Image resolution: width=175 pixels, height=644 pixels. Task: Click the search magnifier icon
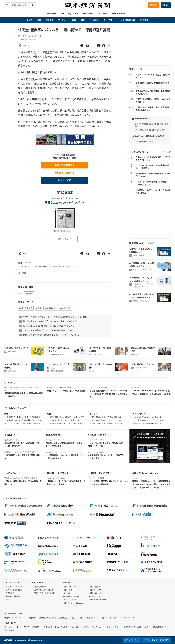pos(34,5)
